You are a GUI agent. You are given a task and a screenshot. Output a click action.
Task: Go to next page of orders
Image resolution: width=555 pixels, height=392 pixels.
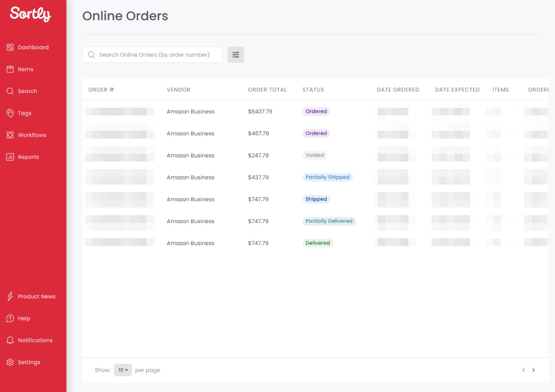[533, 370]
